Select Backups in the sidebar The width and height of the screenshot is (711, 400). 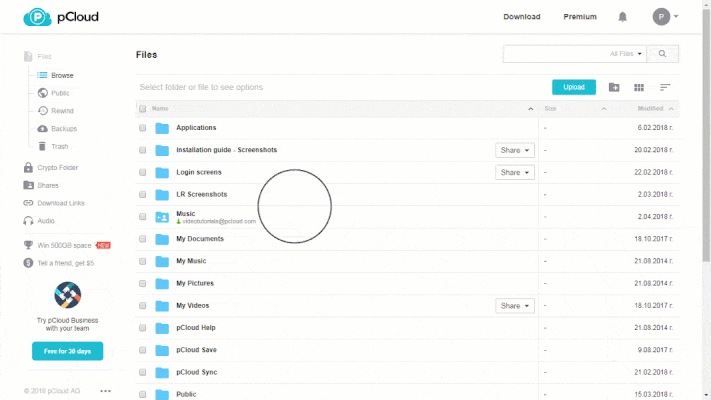click(x=64, y=129)
